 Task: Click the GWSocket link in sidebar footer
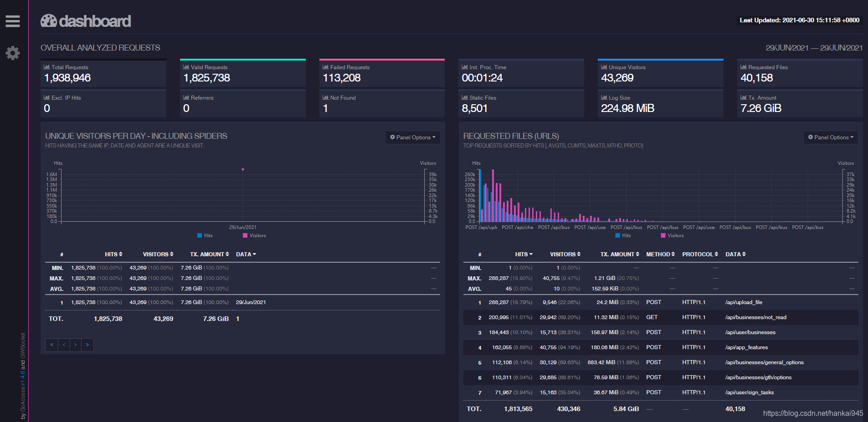23,346
